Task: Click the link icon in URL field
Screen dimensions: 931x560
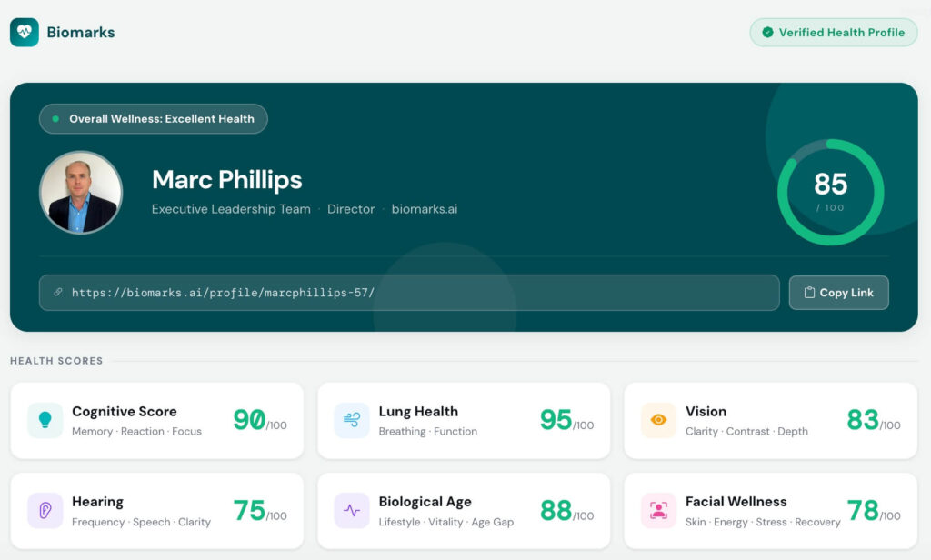Action: tap(58, 292)
